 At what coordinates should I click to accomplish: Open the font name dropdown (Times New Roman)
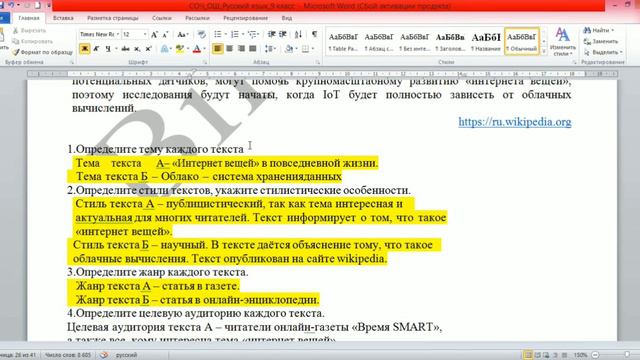tap(118, 34)
